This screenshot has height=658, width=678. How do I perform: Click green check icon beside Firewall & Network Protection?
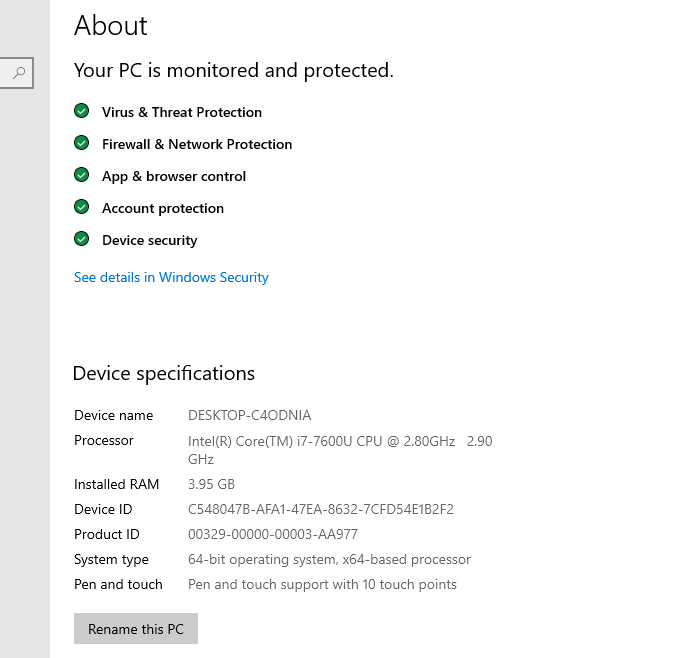click(x=82, y=144)
